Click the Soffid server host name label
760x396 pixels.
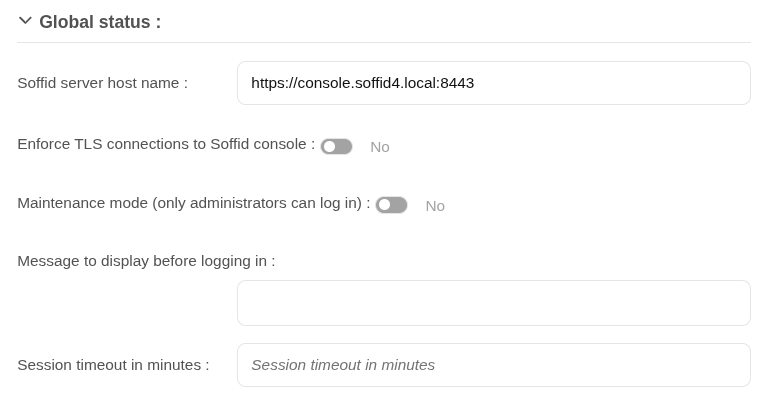pos(102,83)
